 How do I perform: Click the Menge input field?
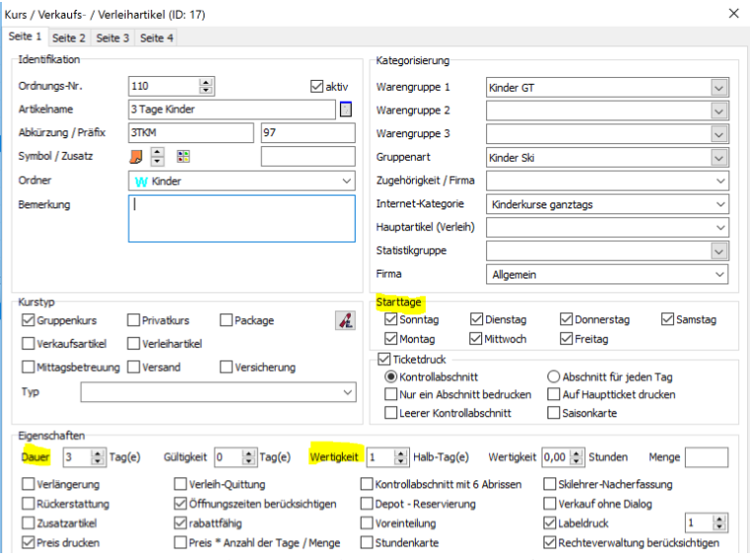coord(707,457)
